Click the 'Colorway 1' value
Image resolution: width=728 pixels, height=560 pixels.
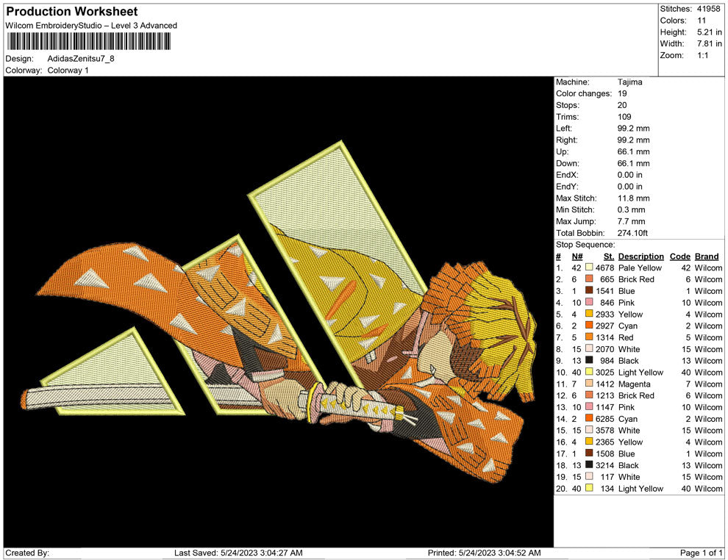68,70
